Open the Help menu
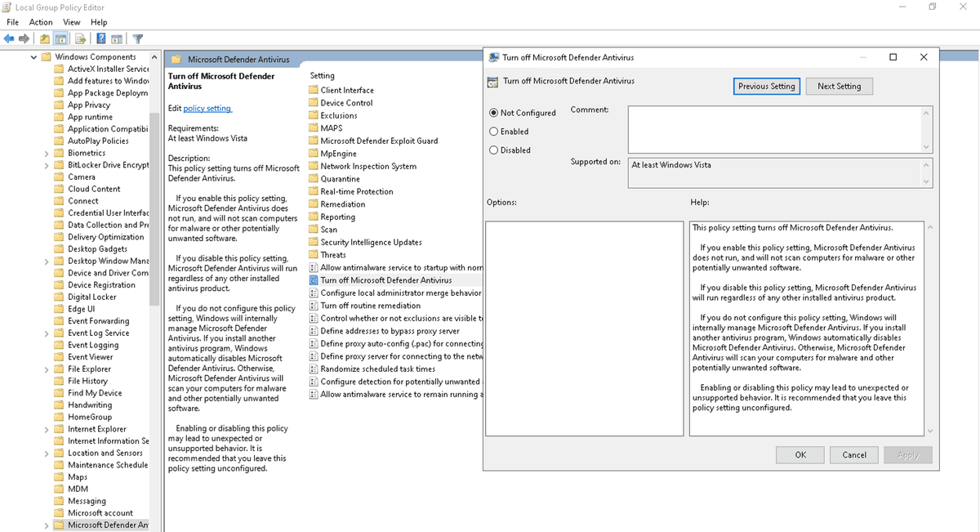The image size is (980, 532). [99, 22]
